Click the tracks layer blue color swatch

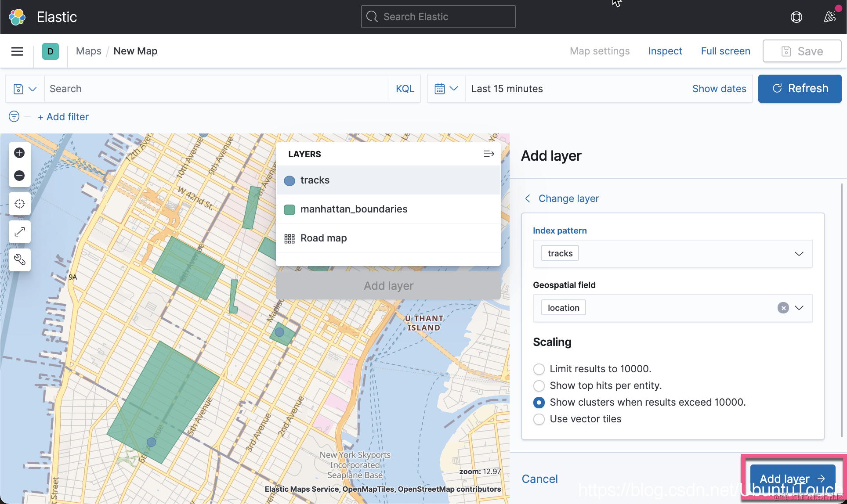pos(290,180)
